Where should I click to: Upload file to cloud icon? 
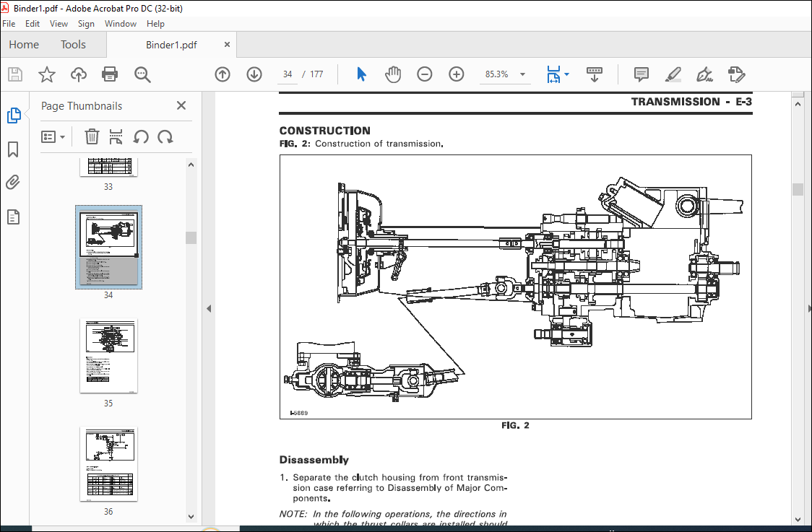pos(79,74)
